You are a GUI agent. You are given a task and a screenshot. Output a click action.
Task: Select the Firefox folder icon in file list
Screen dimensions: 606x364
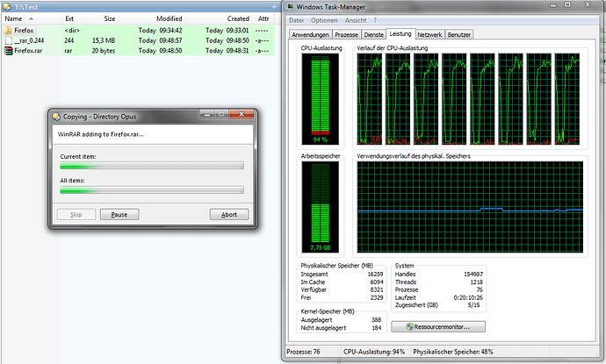8,30
